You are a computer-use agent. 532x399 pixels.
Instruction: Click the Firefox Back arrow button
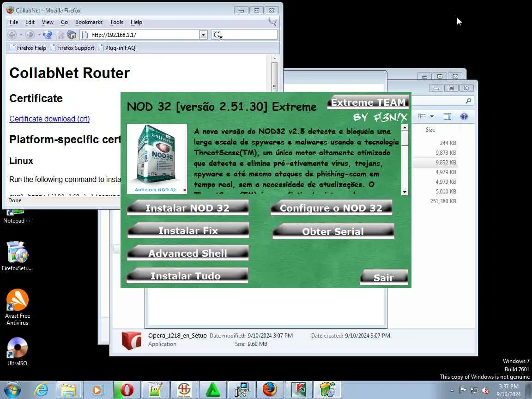click(12, 35)
